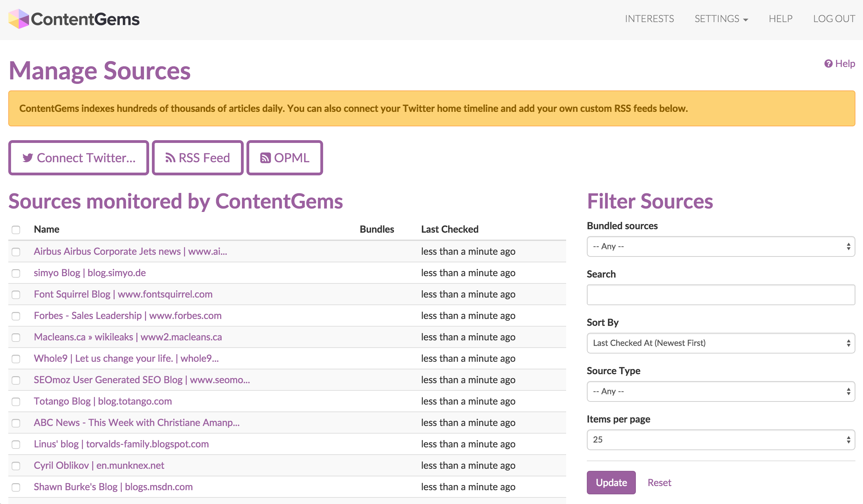The height and width of the screenshot is (504, 863).
Task: Open ABC News This Week source link
Action: click(x=137, y=423)
